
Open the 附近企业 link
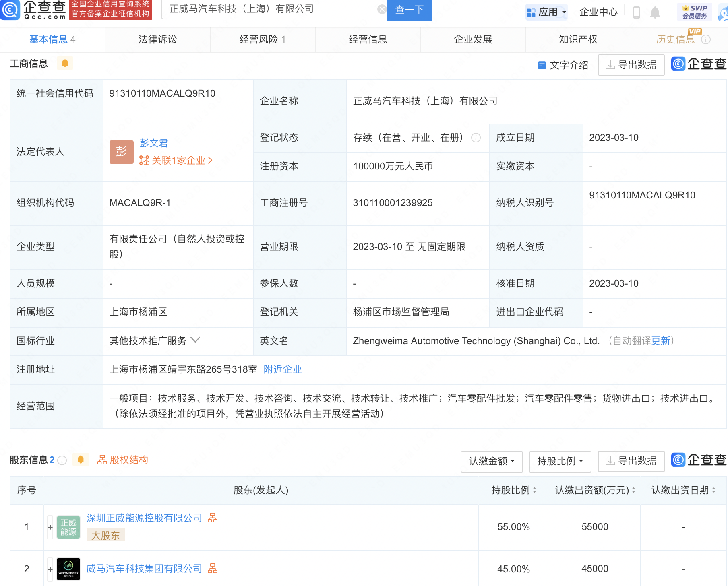283,369
